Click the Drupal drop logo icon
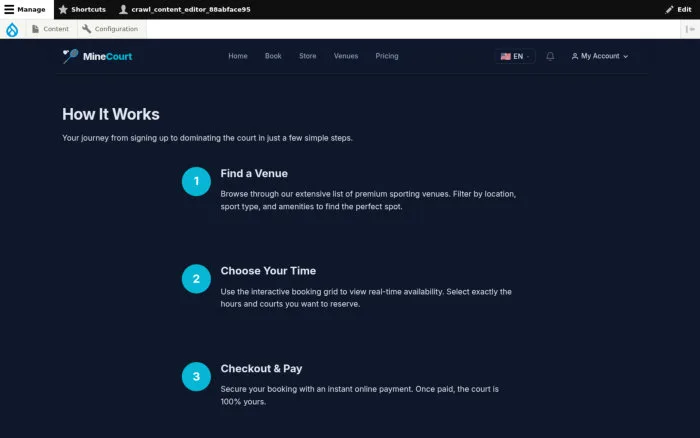 [x=12, y=29]
